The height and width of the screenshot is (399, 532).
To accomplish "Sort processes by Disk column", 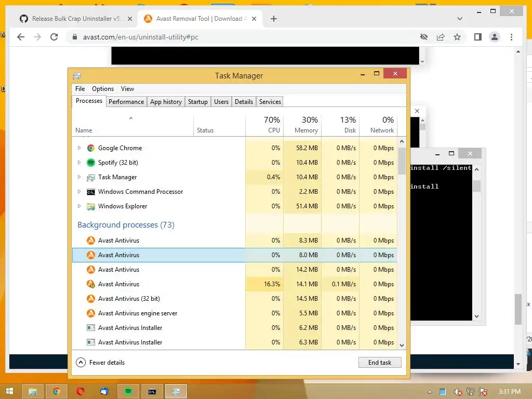I will [x=340, y=125].
